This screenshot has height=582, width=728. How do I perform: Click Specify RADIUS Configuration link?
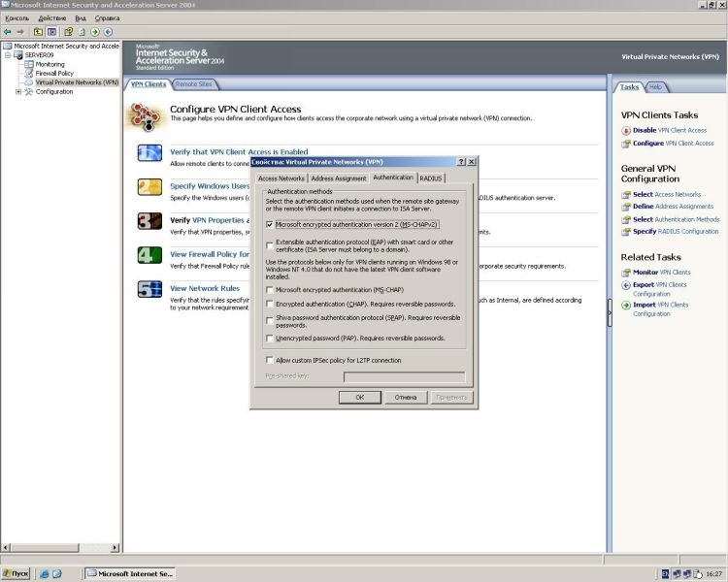[x=676, y=232]
